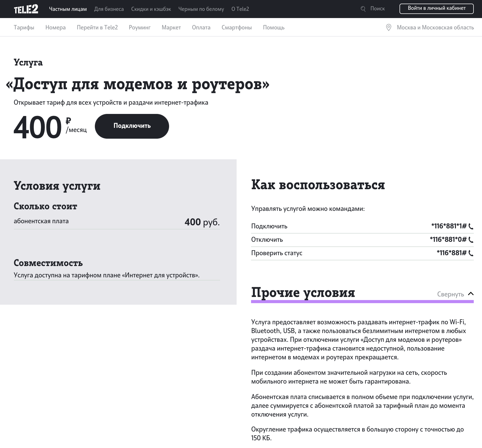Open the Номера menu item

pyautogui.click(x=55, y=27)
